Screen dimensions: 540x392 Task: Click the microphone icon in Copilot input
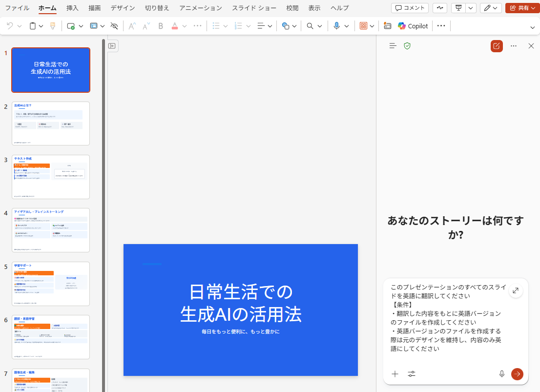click(501, 374)
